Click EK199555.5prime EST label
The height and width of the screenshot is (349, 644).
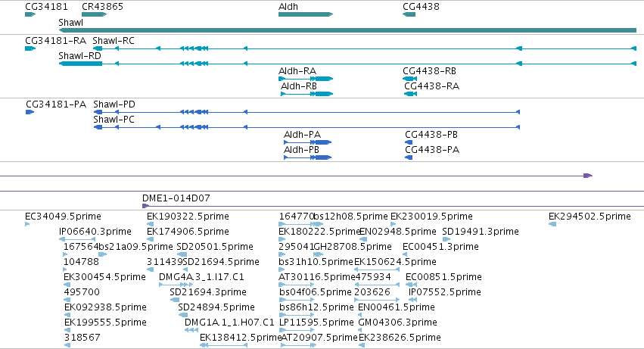click(105, 323)
